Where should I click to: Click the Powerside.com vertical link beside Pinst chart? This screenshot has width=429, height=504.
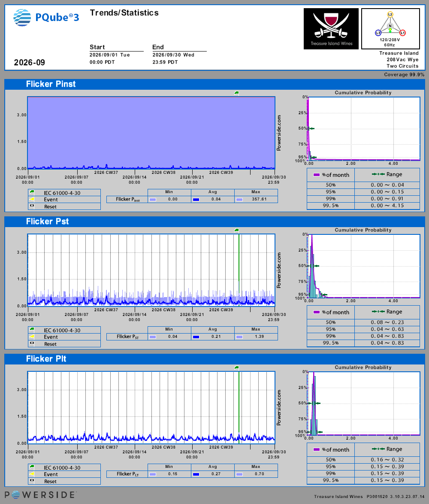(279, 133)
